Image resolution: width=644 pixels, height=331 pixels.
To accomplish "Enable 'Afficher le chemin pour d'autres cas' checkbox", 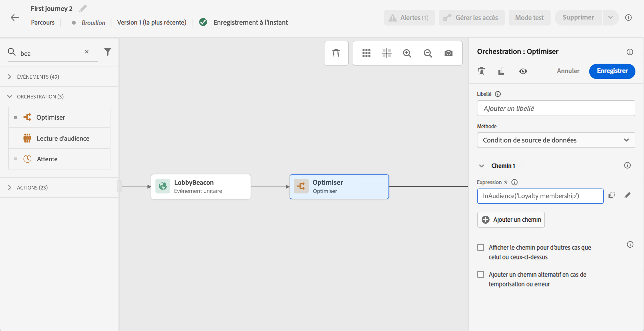I will coord(480,247).
